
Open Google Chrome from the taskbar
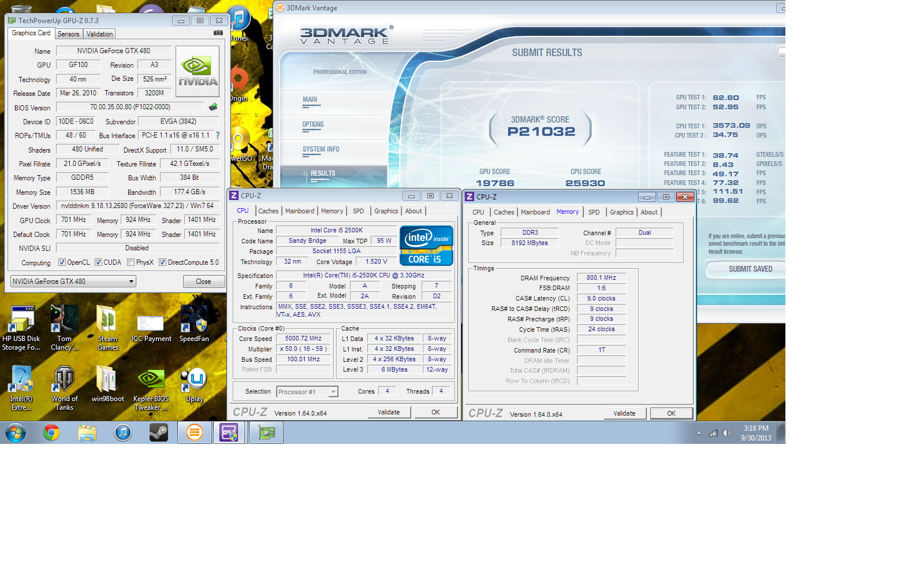[x=51, y=432]
